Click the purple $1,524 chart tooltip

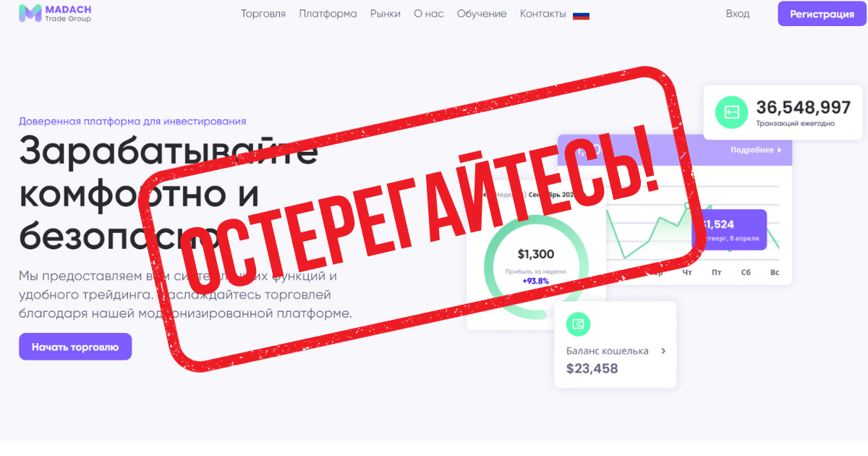click(x=729, y=229)
